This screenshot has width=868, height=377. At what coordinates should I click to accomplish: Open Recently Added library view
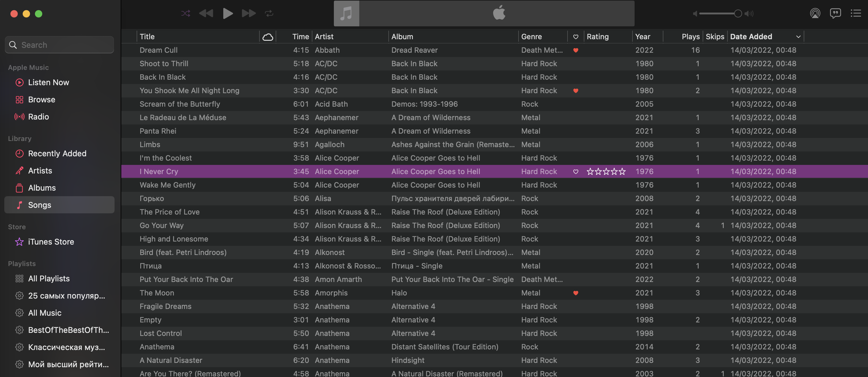[57, 154]
